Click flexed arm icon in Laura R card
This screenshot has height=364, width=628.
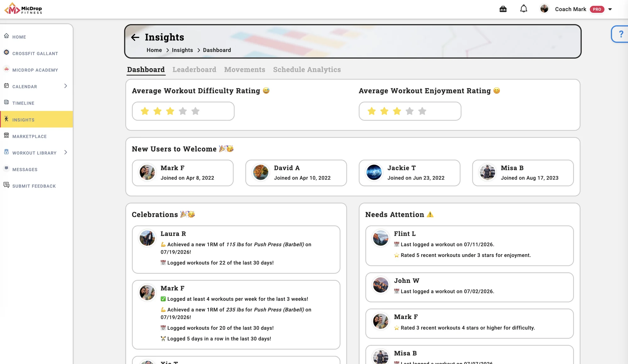[163, 244]
